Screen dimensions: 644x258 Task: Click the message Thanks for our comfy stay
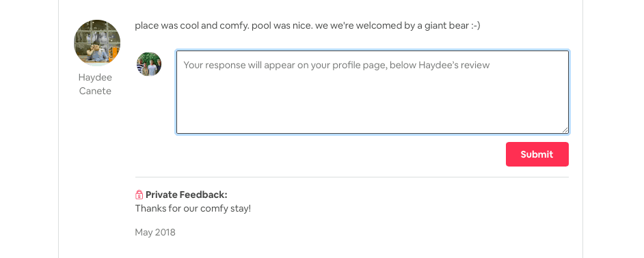[193, 208]
